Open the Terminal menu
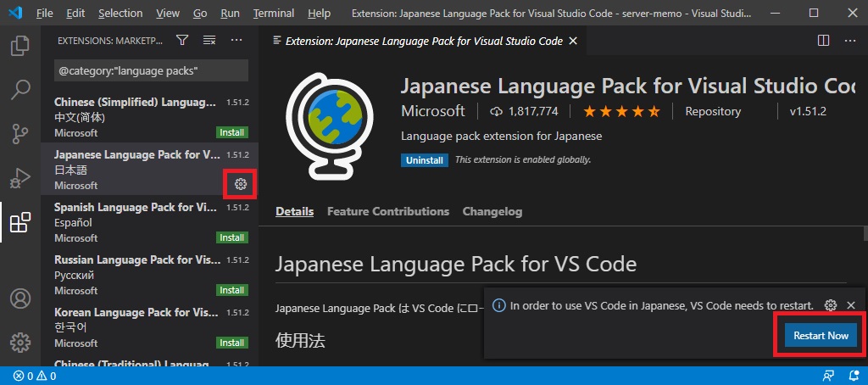The height and width of the screenshot is (385, 868). [273, 13]
